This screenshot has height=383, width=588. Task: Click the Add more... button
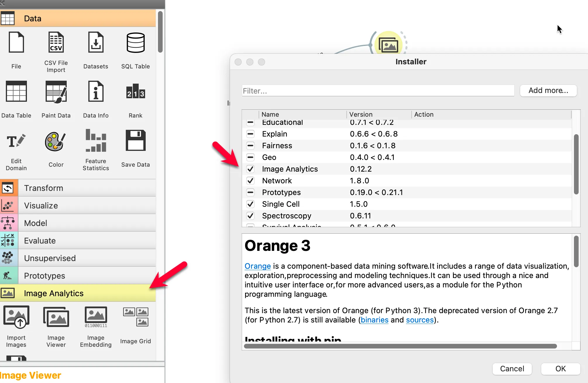tap(548, 91)
